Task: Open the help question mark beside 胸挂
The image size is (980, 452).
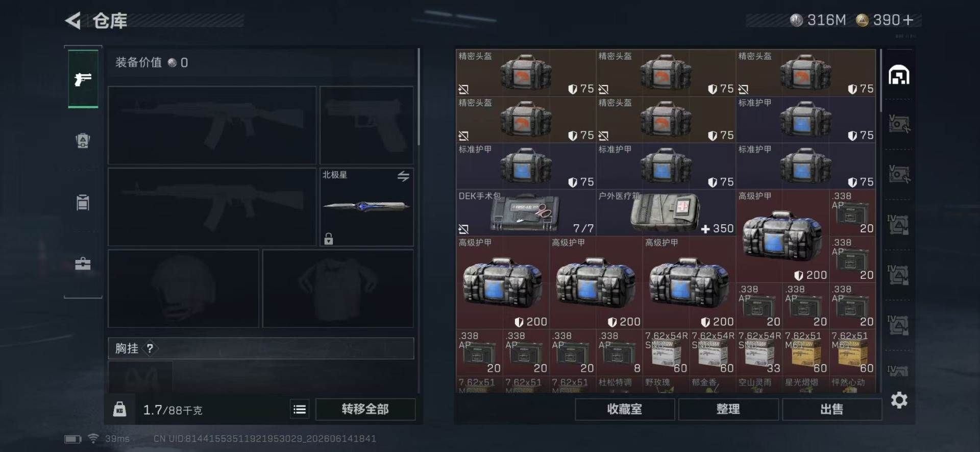Action: 150,348
